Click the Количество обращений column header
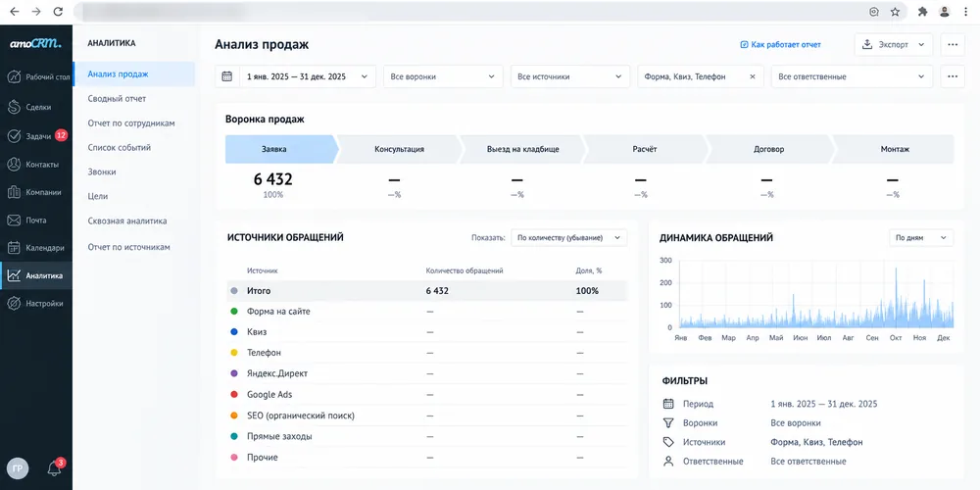The height and width of the screenshot is (490, 980). pos(465,270)
